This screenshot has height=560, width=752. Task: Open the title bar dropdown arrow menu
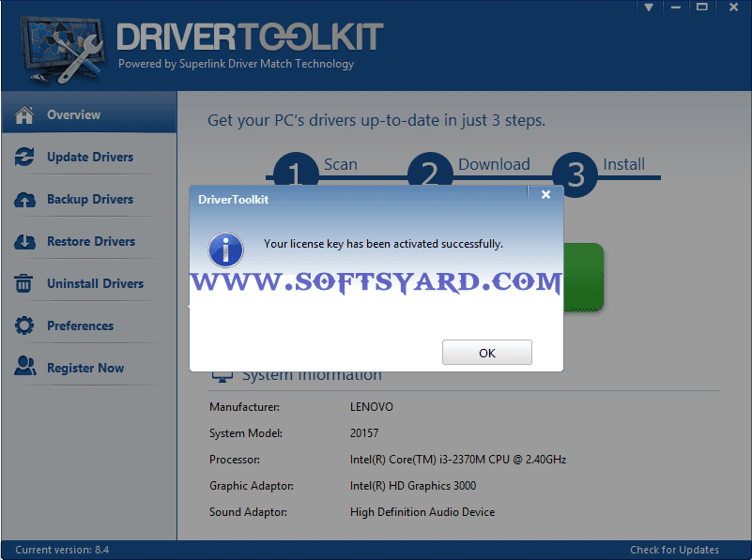pyautogui.click(x=649, y=8)
